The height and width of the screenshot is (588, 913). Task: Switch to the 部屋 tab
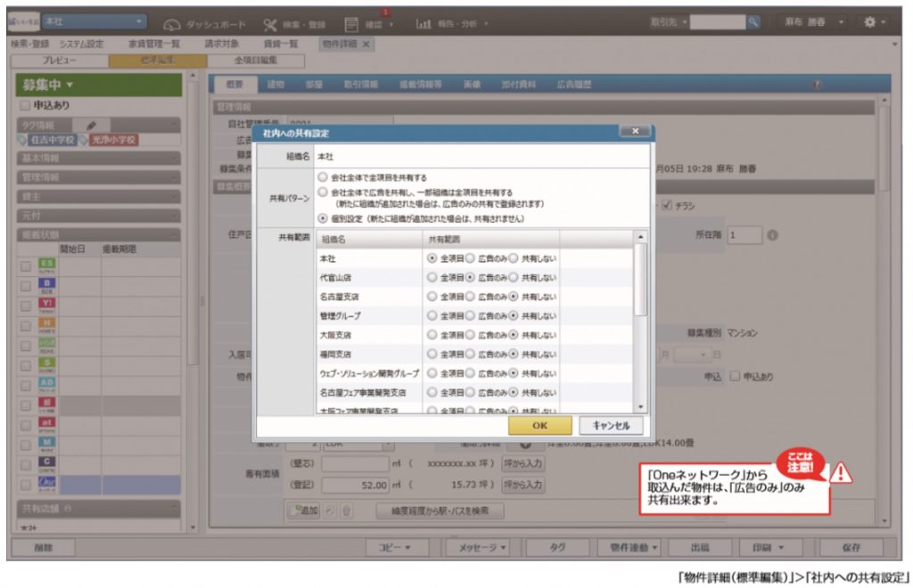coord(314,85)
